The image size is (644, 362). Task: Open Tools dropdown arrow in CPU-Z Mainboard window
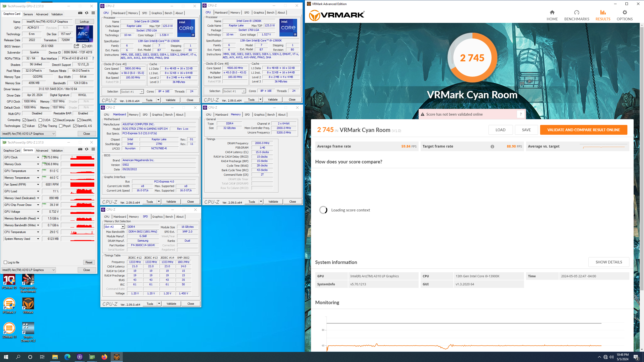[159, 202]
